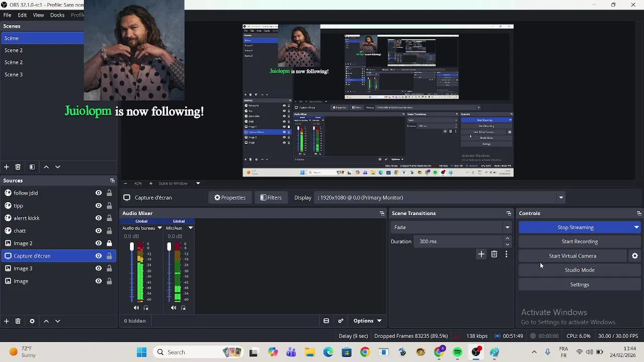Remove the scene transition with trash icon

tap(494, 254)
